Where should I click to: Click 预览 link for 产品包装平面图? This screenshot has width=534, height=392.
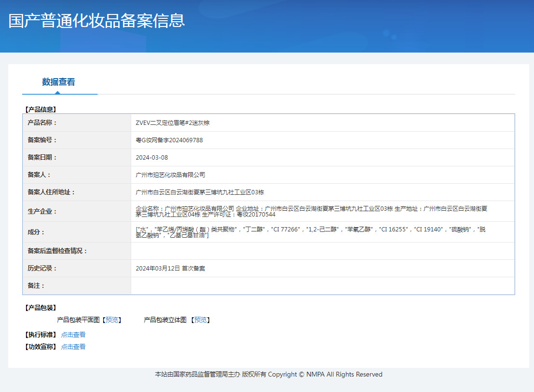(x=112, y=320)
